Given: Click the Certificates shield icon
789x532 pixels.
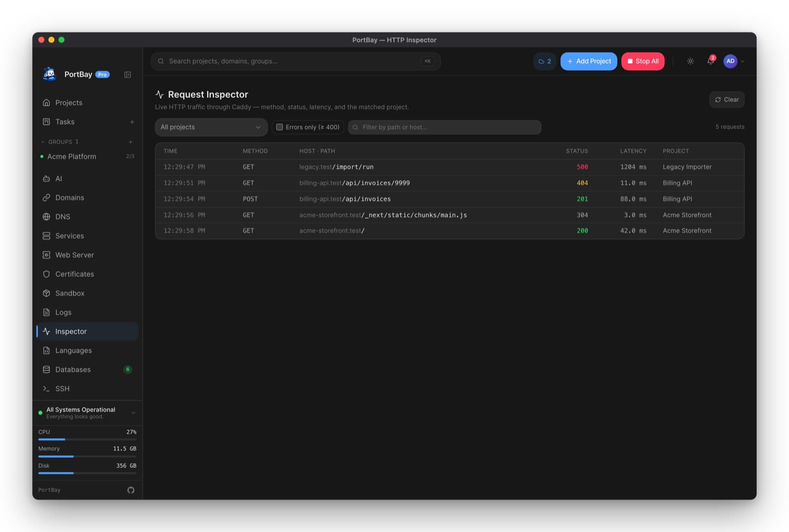Looking at the screenshot, I should (46, 274).
